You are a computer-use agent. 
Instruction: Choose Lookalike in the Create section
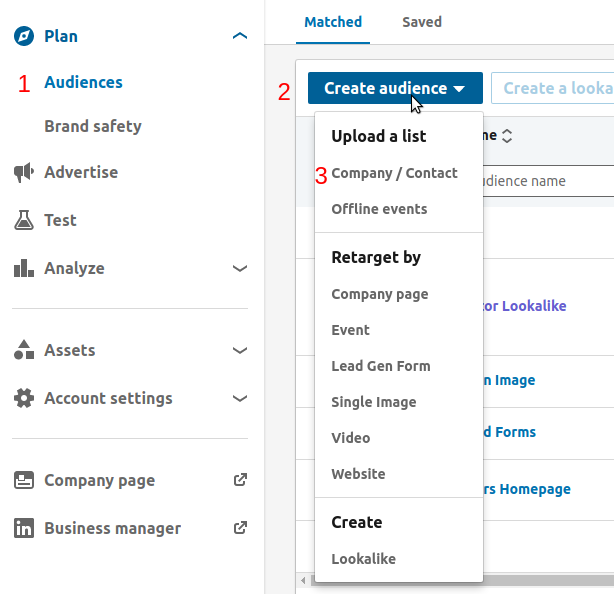pos(363,560)
